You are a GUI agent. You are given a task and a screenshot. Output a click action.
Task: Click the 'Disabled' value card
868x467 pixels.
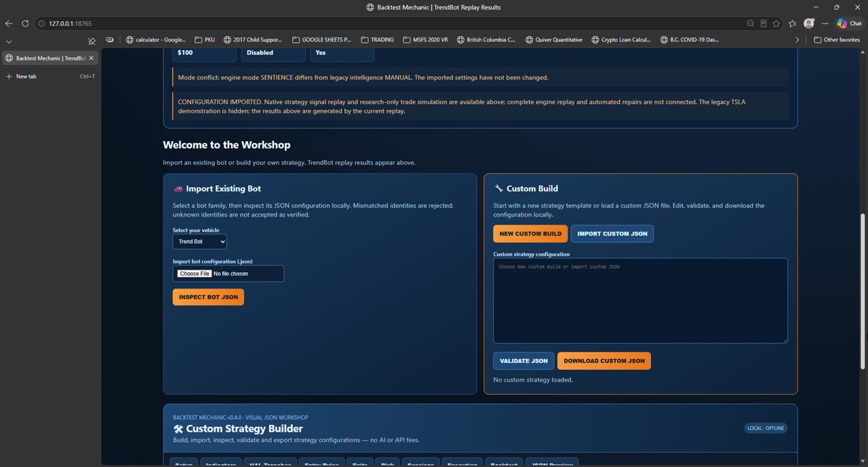click(x=273, y=54)
